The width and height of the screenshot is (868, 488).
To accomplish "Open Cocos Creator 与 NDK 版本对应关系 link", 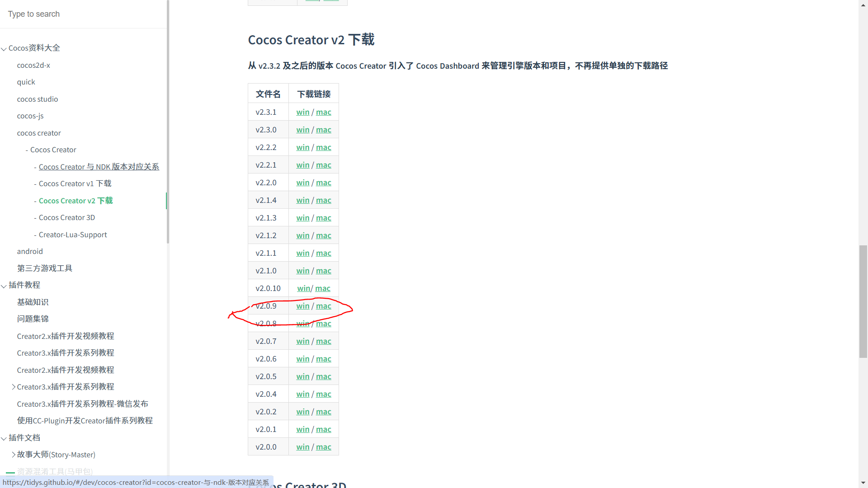I will (99, 167).
